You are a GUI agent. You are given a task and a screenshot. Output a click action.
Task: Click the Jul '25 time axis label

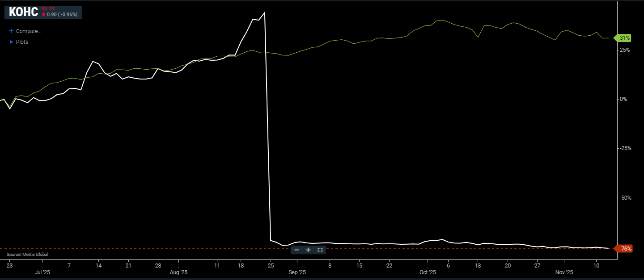pos(42,272)
